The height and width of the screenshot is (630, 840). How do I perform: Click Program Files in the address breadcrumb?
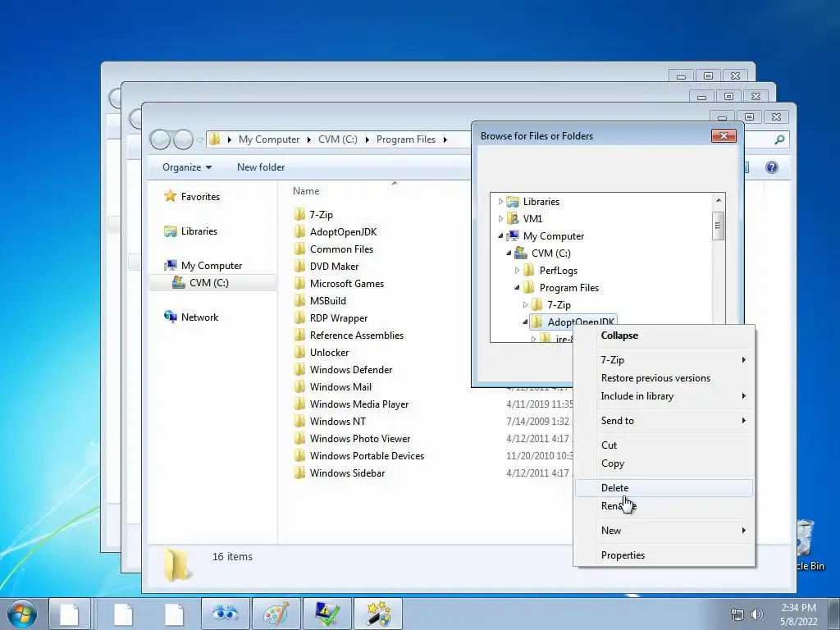(x=406, y=139)
